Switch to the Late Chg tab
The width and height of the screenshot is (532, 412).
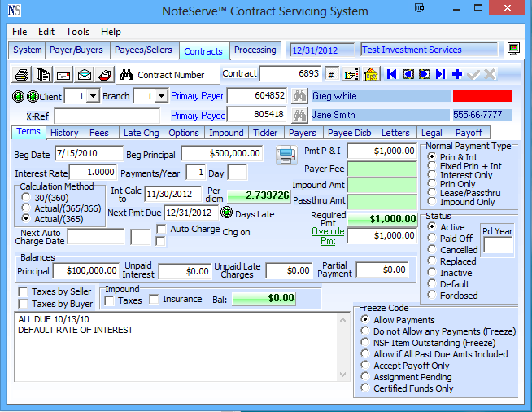click(142, 133)
